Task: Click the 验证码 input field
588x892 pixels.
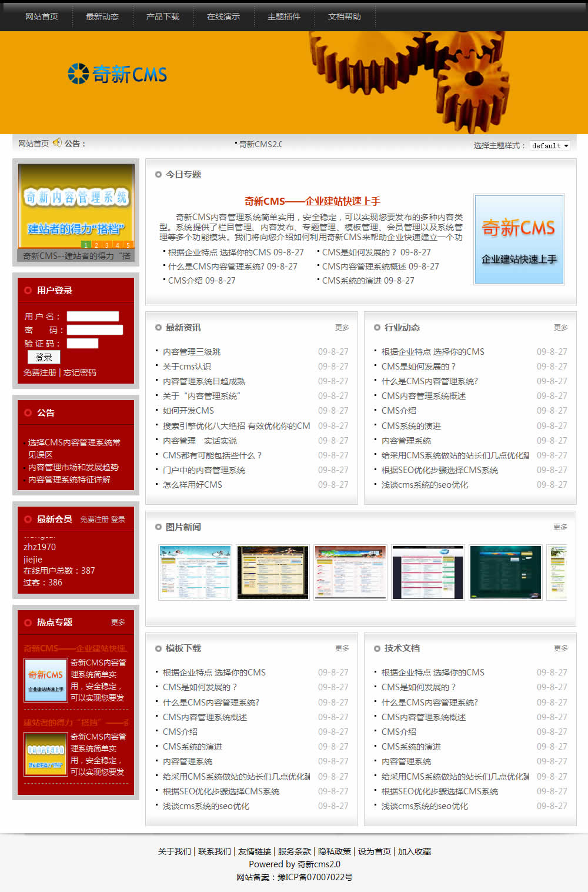Action: tap(82, 343)
